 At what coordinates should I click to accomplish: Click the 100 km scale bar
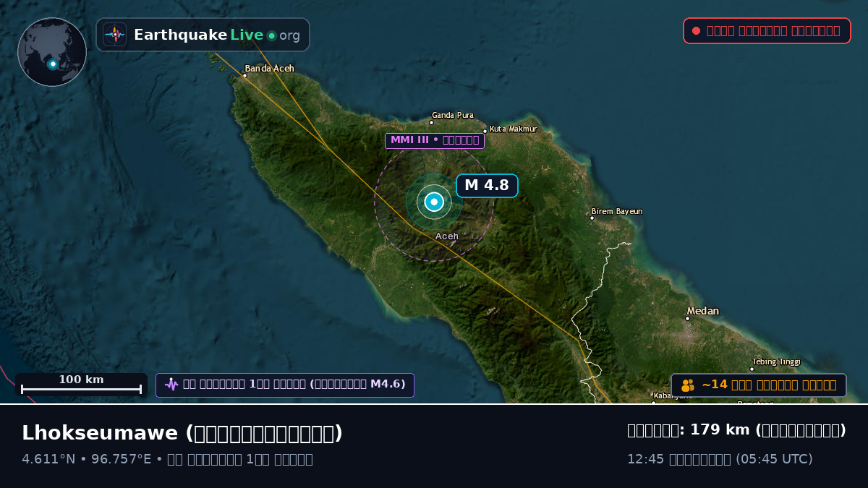click(x=81, y=385)
